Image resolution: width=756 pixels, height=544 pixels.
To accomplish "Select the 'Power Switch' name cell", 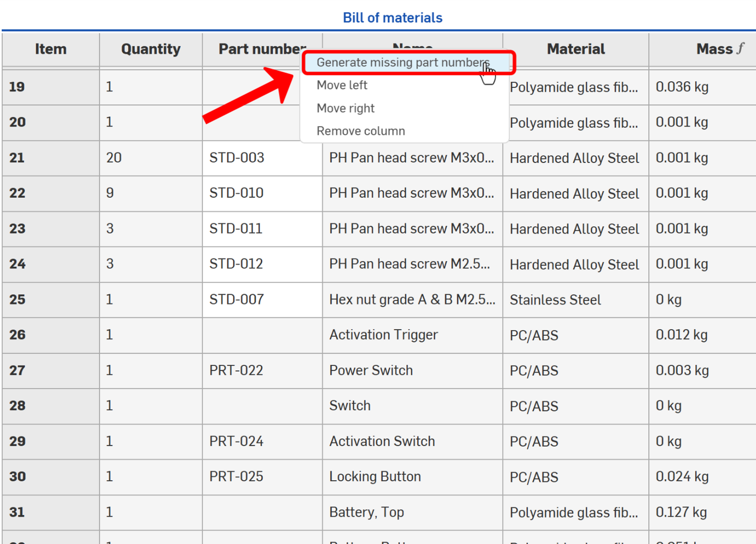I will pyautogui.click(x=371, y=370).
